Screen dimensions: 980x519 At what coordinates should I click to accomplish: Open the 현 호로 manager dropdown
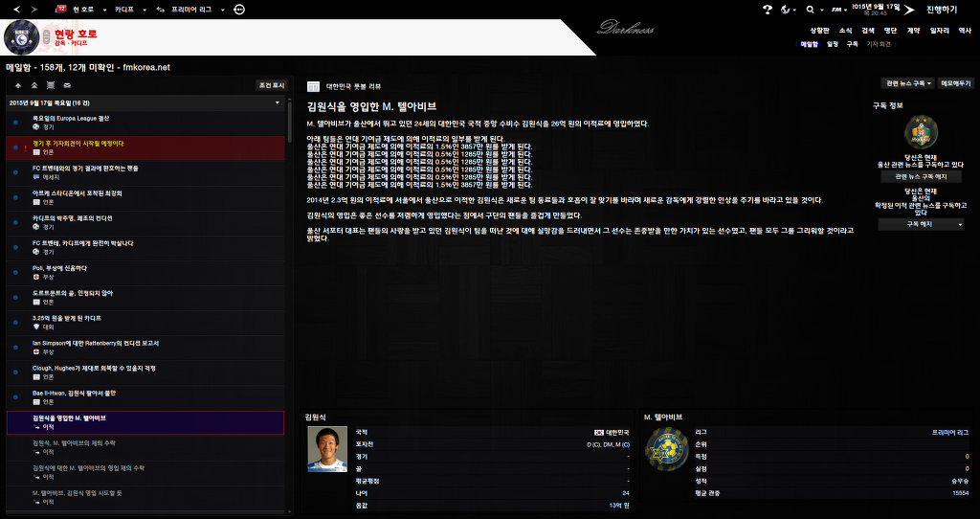(x=89, y=10)
